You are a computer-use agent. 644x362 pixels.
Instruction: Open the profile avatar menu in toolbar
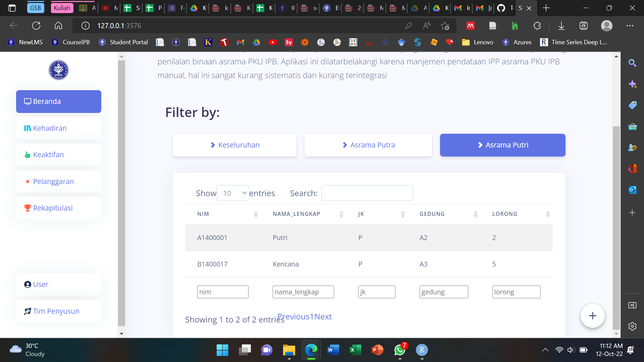[607, 25]
